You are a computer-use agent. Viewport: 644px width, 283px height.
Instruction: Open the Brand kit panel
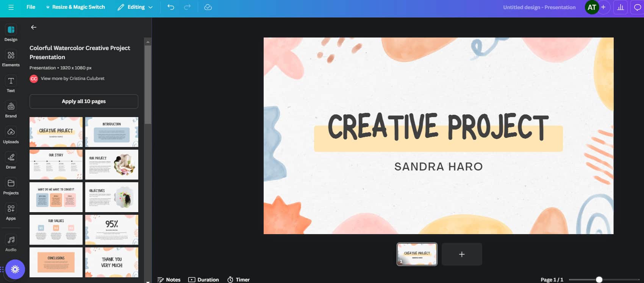[x=11, y=109]
